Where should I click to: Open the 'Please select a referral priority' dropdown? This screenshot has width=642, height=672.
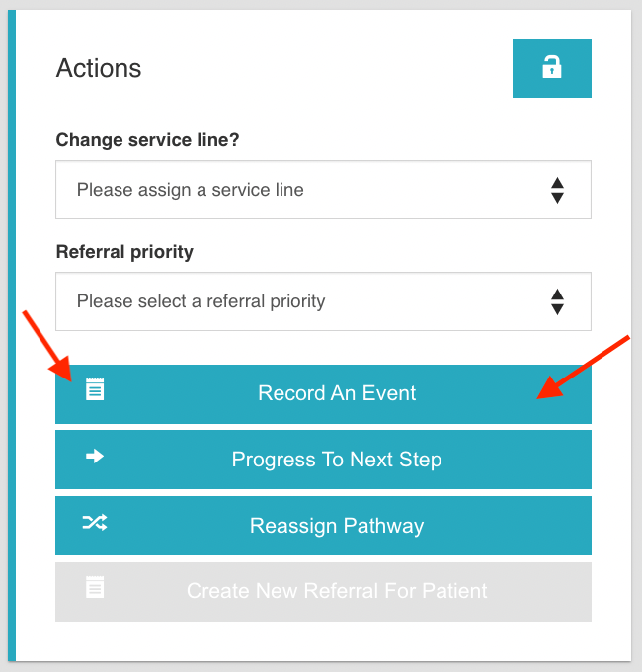click(296, 301)
